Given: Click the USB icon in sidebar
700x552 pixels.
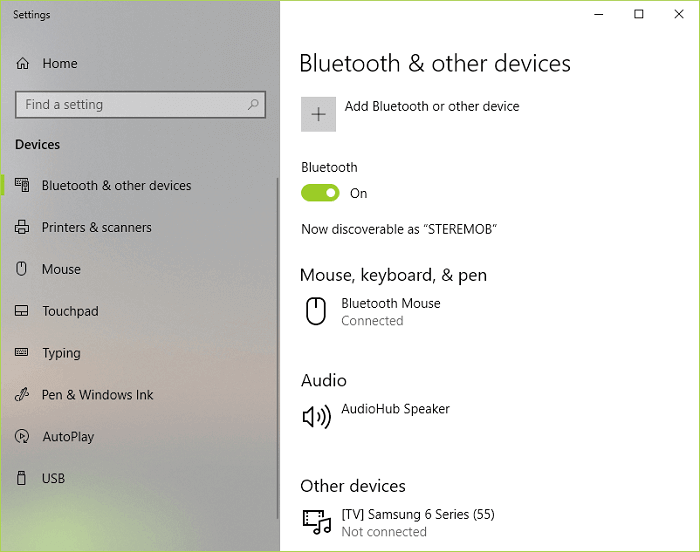Looking at the screenshot, I should click(x=22, y=479).
